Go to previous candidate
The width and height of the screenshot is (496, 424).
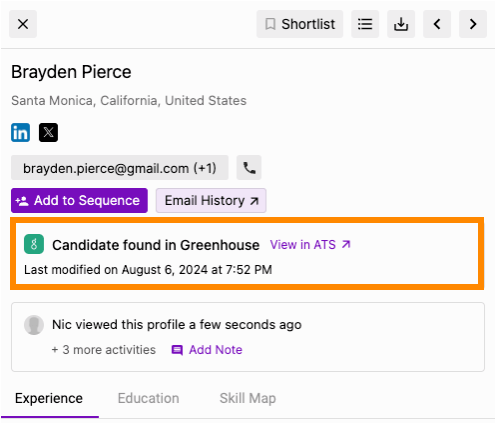tap(437, 24)
